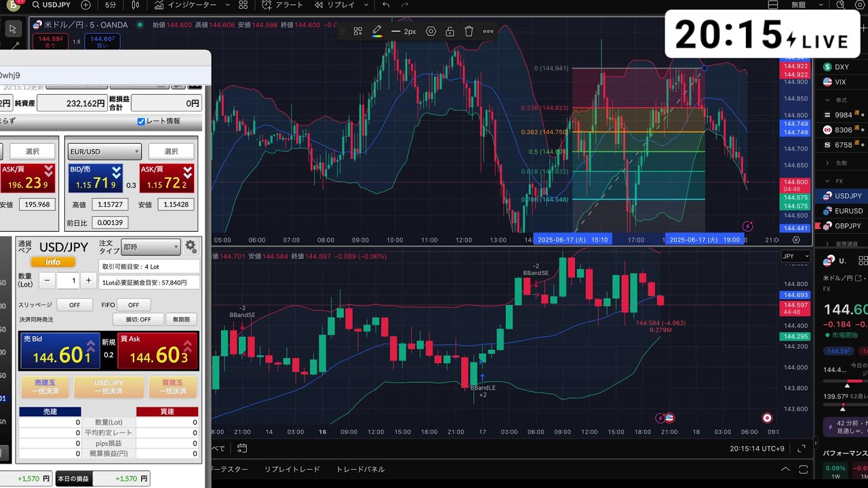The height and width of the screenshot is (488, 868).
Task: Open the インジケーター indicators menu
Action: pyautogui.click(x=186, y=5)
